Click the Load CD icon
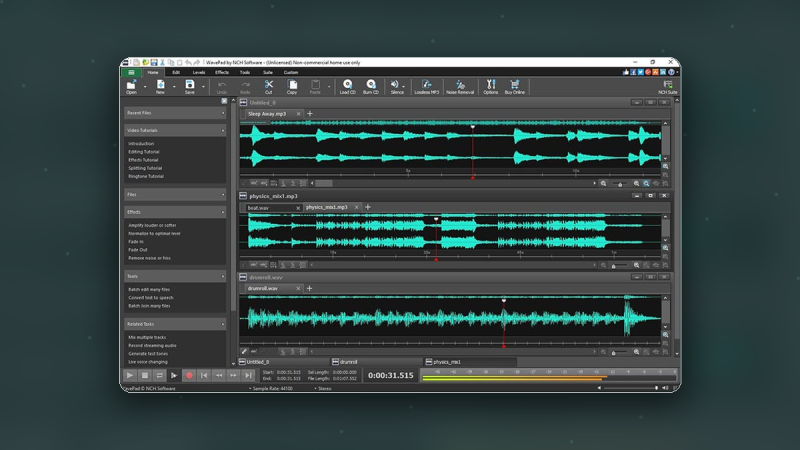Screen dimensions: 800x450 click(347, 86)
